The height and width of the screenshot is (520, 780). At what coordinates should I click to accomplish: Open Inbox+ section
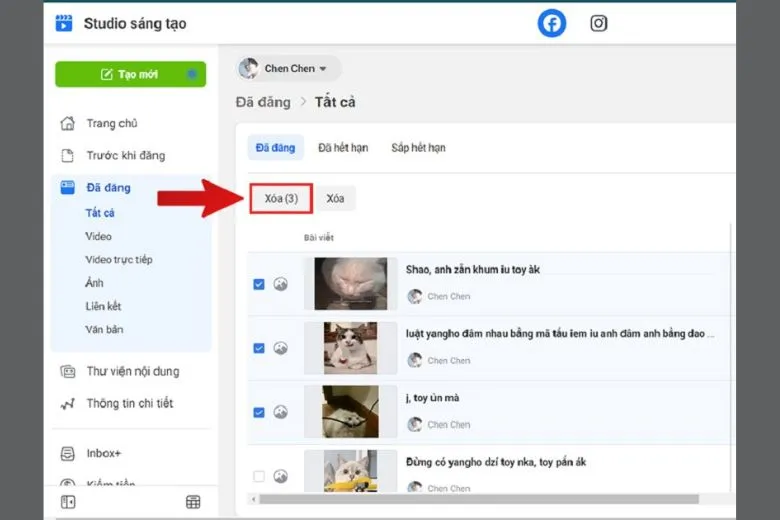point(104,453)
